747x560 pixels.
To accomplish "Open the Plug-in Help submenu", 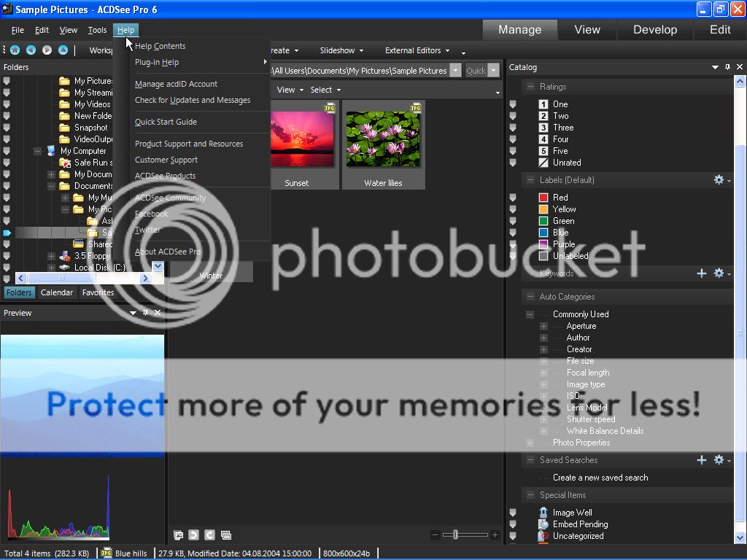I will [x=200, y=62].
